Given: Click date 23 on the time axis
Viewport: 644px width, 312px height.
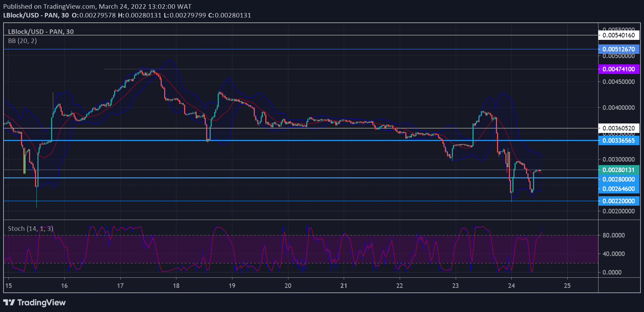Looking at the screenshot, I should [x=455, y=286].
